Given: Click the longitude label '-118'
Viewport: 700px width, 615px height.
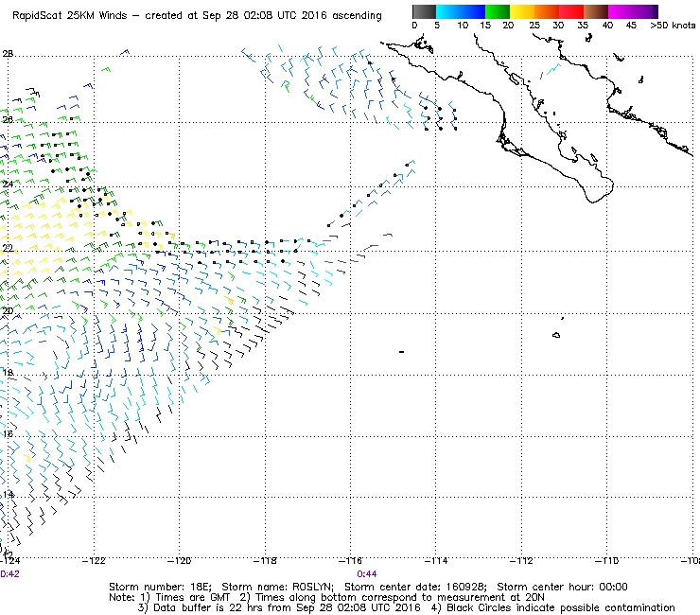Looking at the screenshot, I should (x=265, y=560).
